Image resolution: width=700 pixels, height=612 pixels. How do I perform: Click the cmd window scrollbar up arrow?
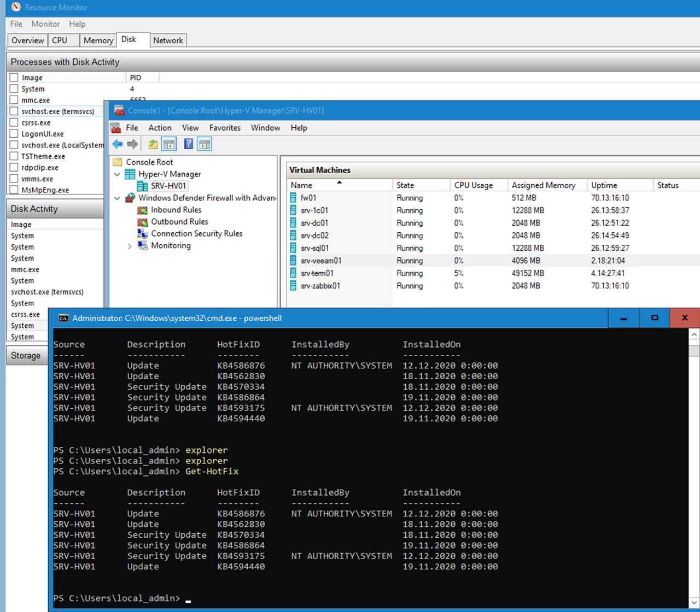pyautogui.click(x=694, y=334)
